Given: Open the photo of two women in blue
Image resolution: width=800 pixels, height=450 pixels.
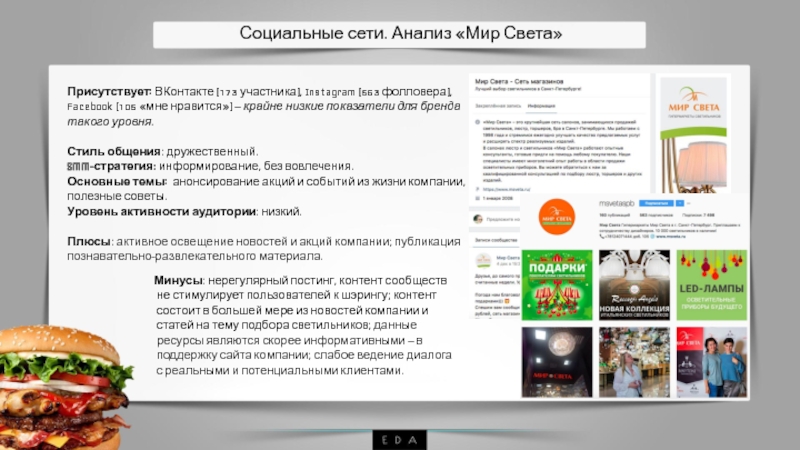Looking at the screenshot, I should [x=712, y=362].
